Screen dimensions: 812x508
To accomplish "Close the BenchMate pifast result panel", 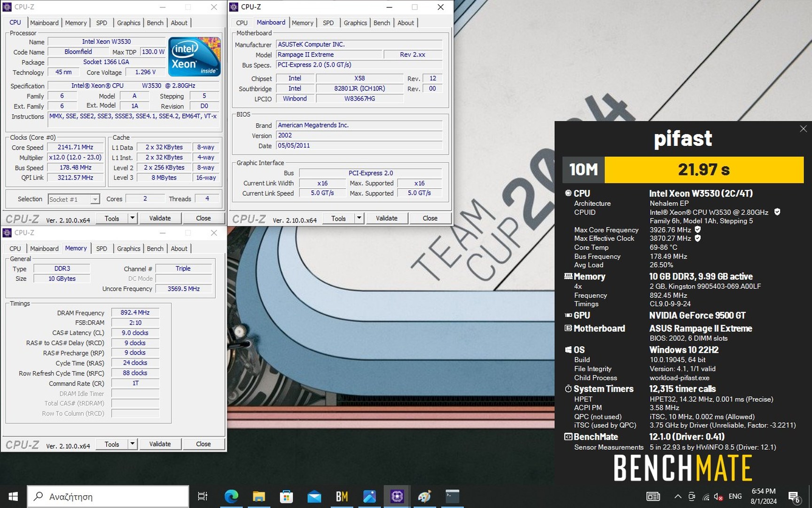I will click(803, 128).
